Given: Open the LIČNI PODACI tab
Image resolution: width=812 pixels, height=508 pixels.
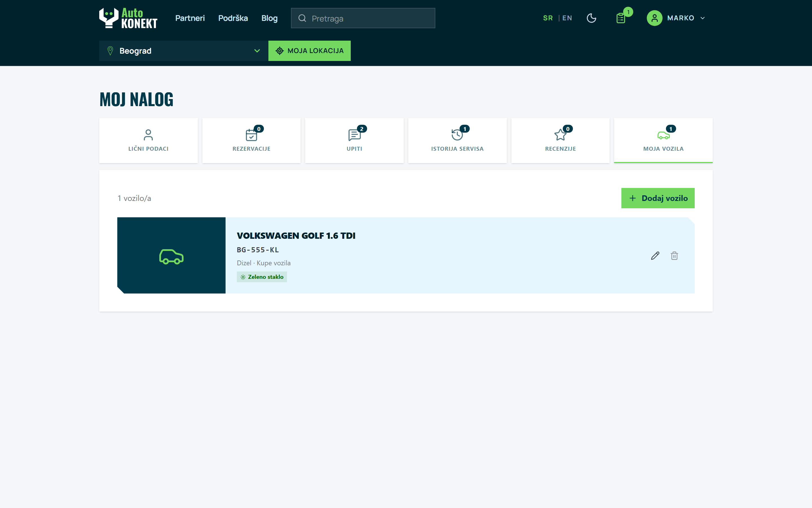Looking at the screenshot, I should point(148,141).
